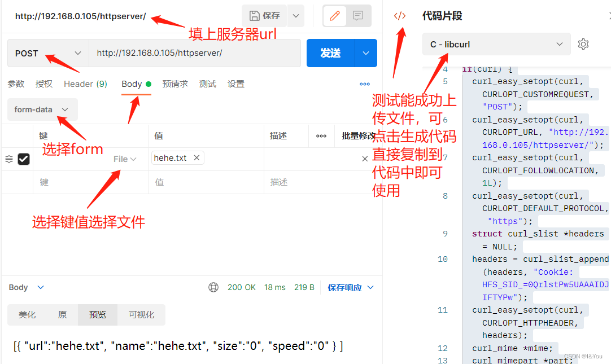The image size is (611, 364).
Task: Click the 18 ms response time
Action: 274,287
